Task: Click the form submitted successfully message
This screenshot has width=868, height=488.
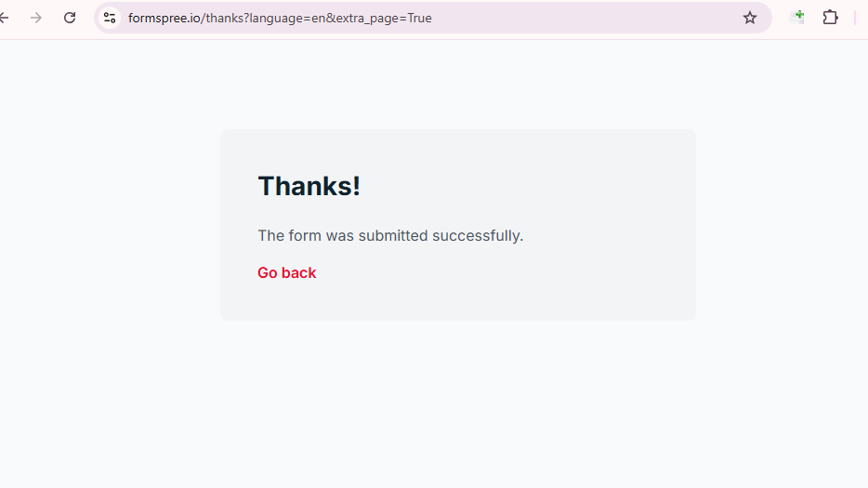Action: click(390, 236)
